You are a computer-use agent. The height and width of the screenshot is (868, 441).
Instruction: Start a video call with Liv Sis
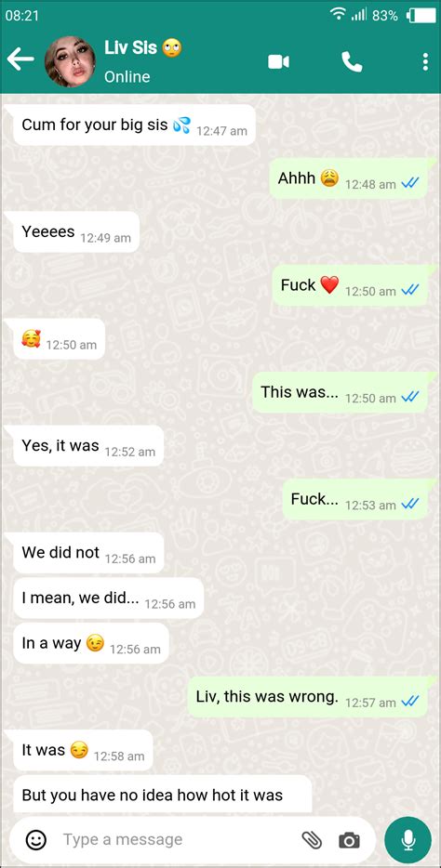tap(279, 61)
